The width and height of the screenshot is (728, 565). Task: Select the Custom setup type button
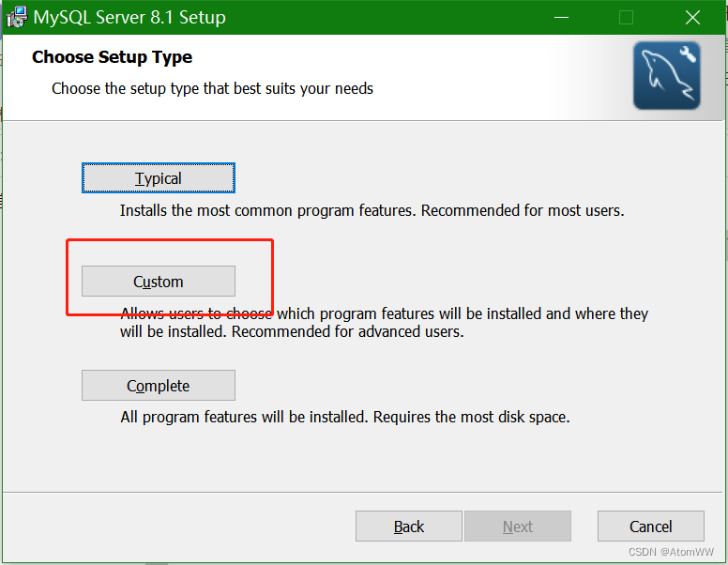coord(159,282)
